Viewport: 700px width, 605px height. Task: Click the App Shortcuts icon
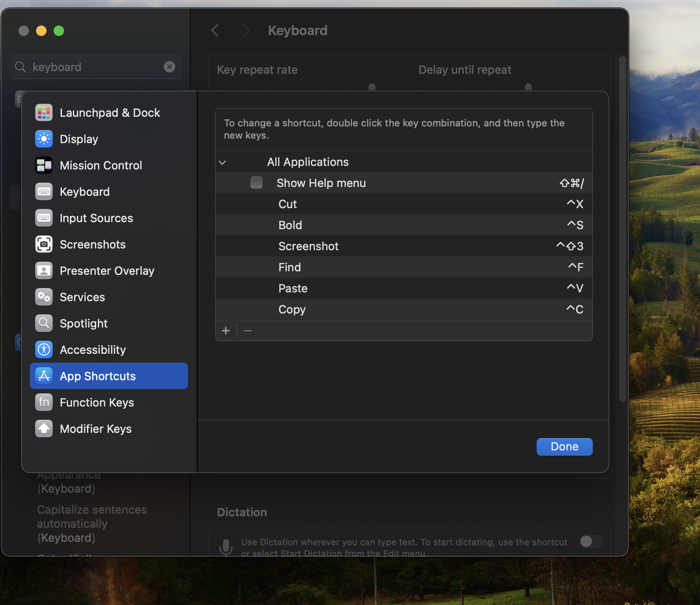coord(44,376)
